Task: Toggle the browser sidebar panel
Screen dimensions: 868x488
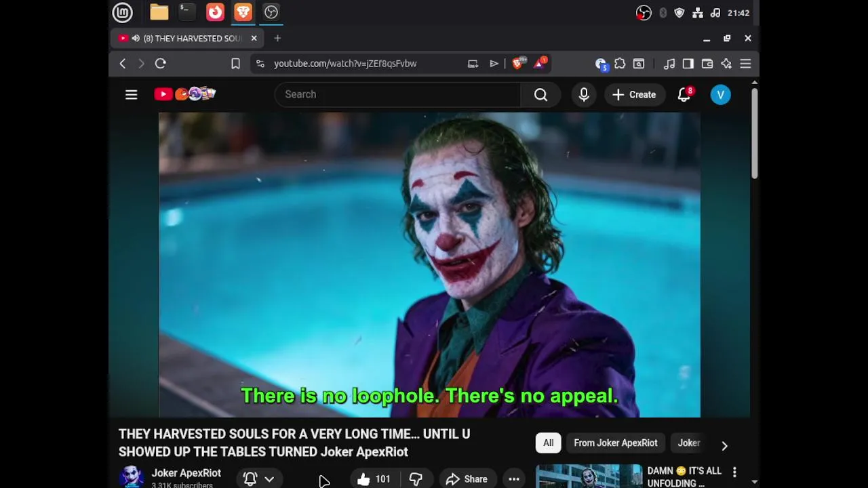Action: [688, 64]
